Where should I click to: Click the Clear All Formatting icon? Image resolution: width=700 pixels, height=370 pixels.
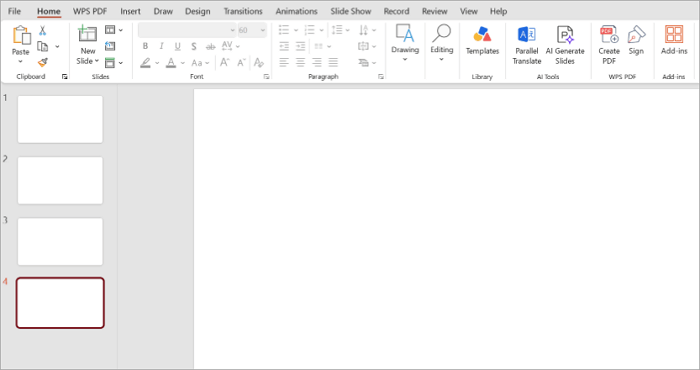point(258,62)
